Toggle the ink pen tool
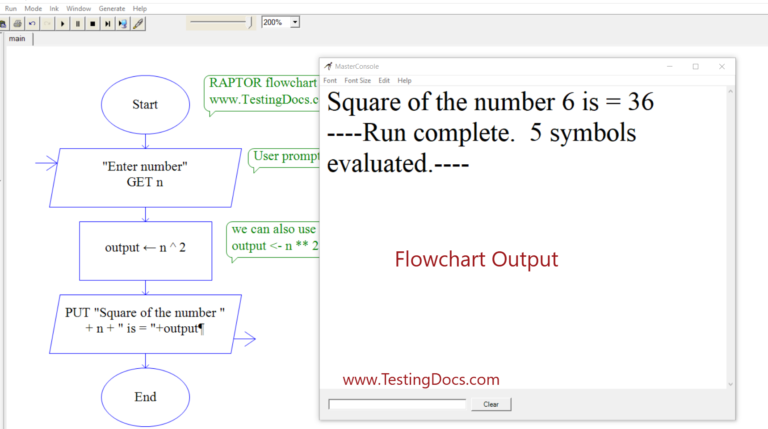The image size is (768, 429). click(x=138, y=22)
